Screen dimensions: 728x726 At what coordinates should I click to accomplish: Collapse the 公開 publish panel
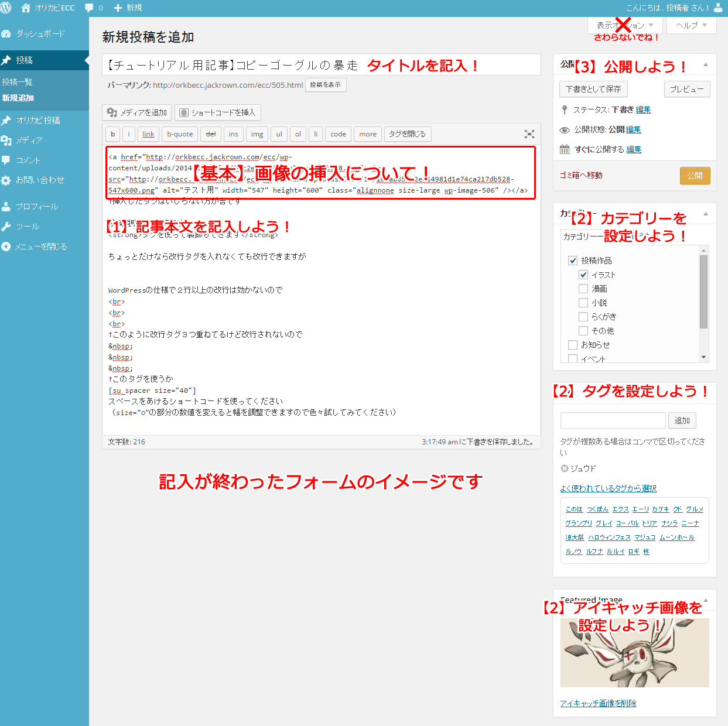click(x=705, y=64)
